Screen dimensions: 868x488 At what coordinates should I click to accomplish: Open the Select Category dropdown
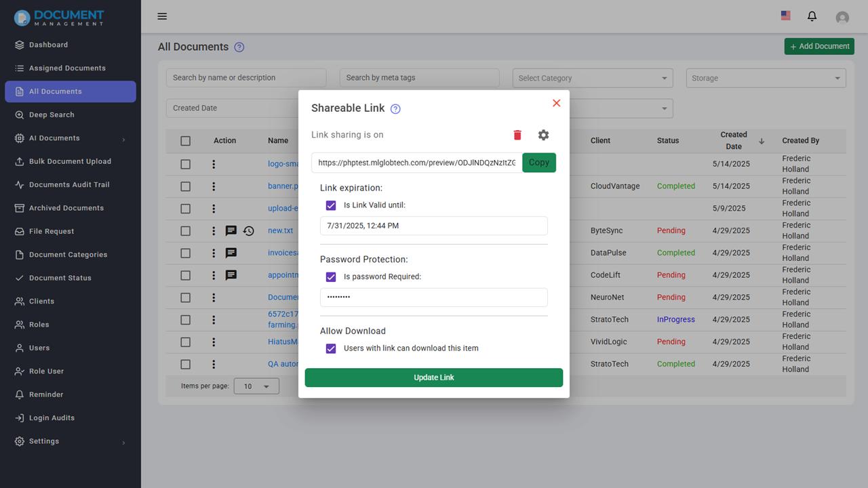tap(593, 78)
